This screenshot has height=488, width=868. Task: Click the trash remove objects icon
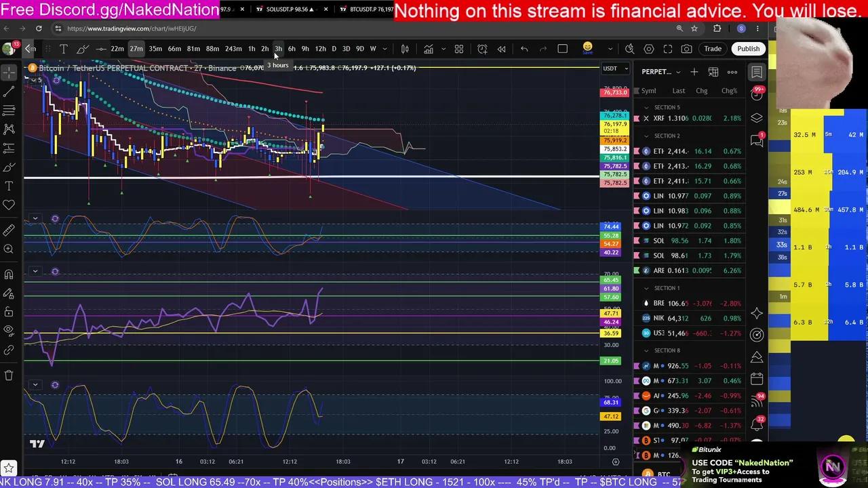(9, 375)
